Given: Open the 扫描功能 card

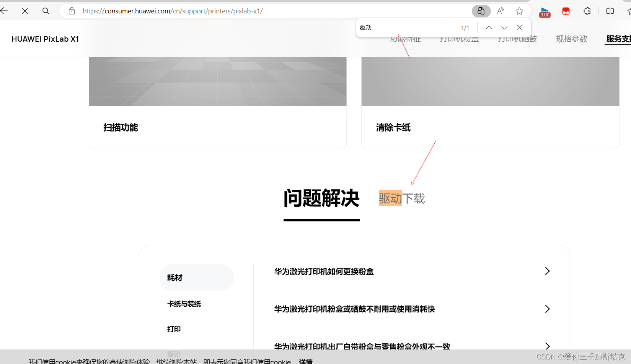Looking at the screenshot, I should pos(218,102).
